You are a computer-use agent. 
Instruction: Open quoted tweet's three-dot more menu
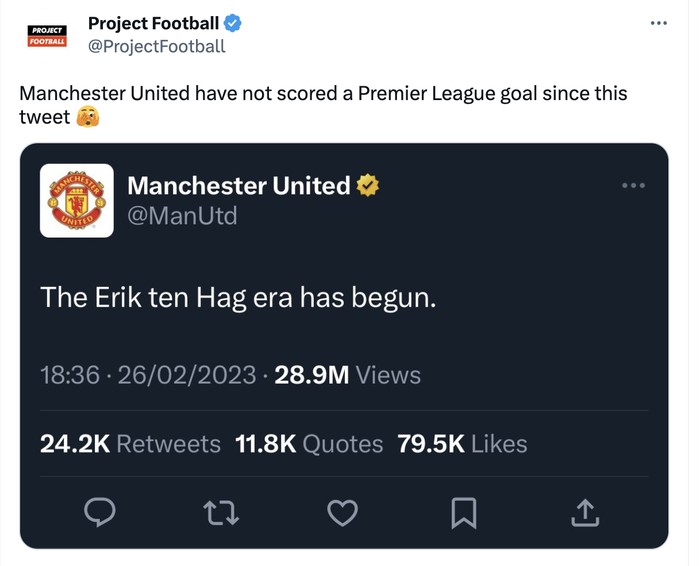pos(633,185)
